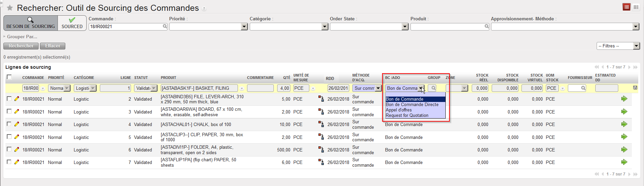Viewport: 644px width, 186px height.
Task: Click the Fournisseur input field
Action: (575, 88)
